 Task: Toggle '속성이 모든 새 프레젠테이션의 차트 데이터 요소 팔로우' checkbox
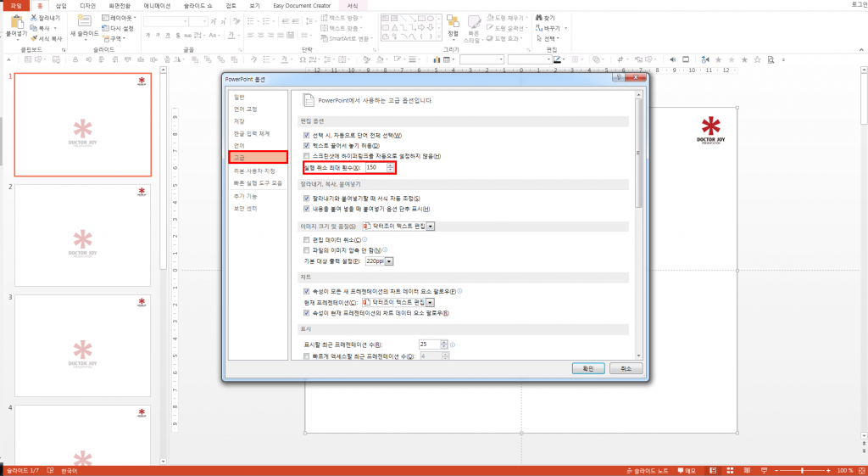click(306, 292)
